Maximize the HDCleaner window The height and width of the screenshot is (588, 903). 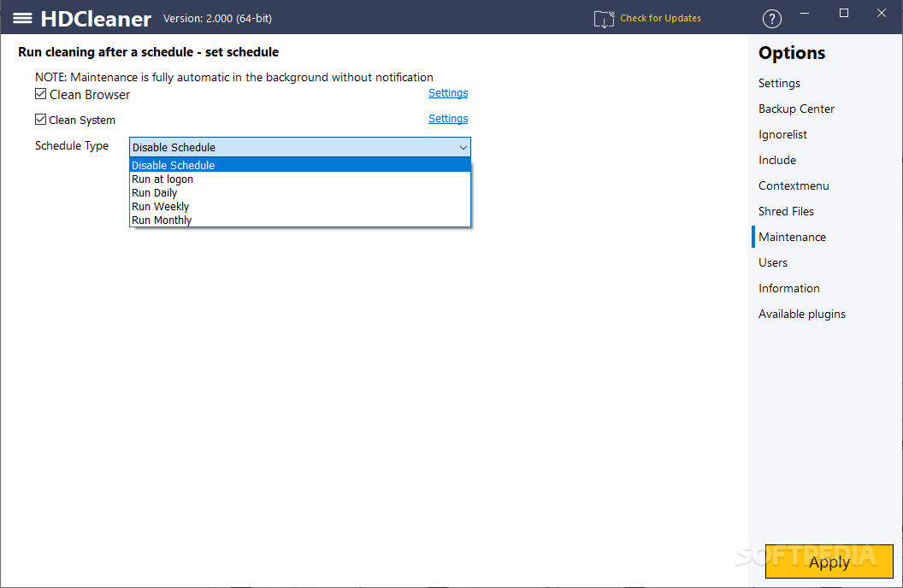click(x=844, y=13)
